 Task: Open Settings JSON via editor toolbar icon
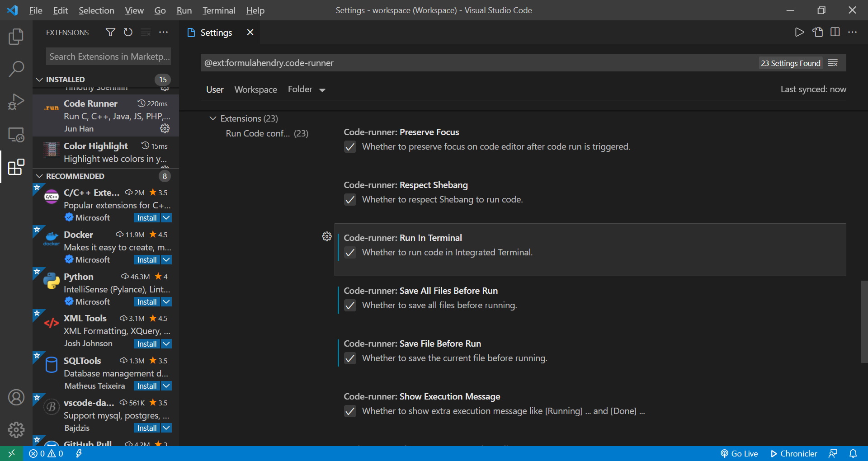pyautogui.click(x=817, y=32)
